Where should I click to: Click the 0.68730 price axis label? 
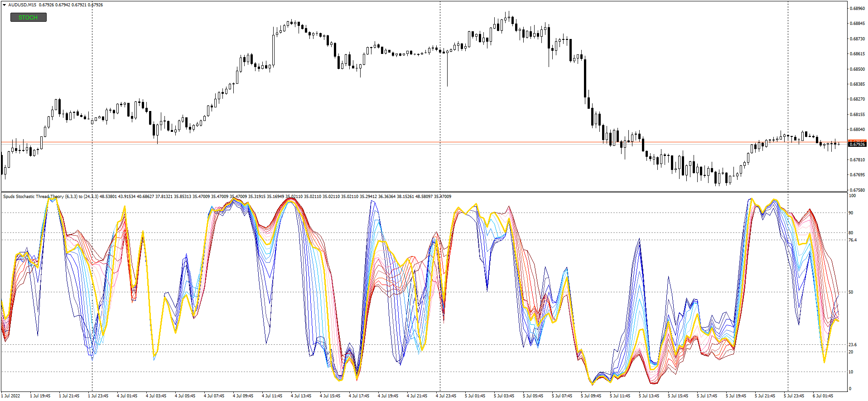[857, 39]
